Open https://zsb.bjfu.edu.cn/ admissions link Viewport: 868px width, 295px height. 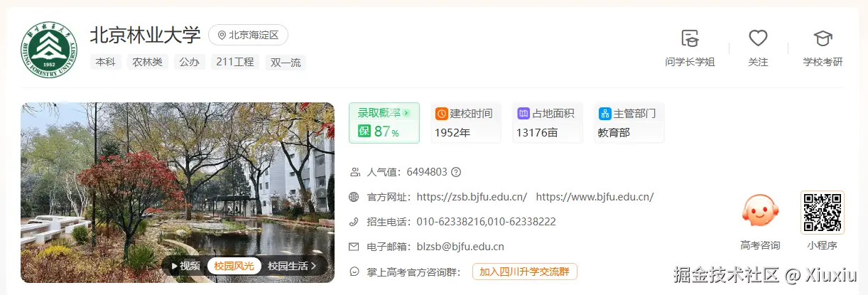point(472,197)
